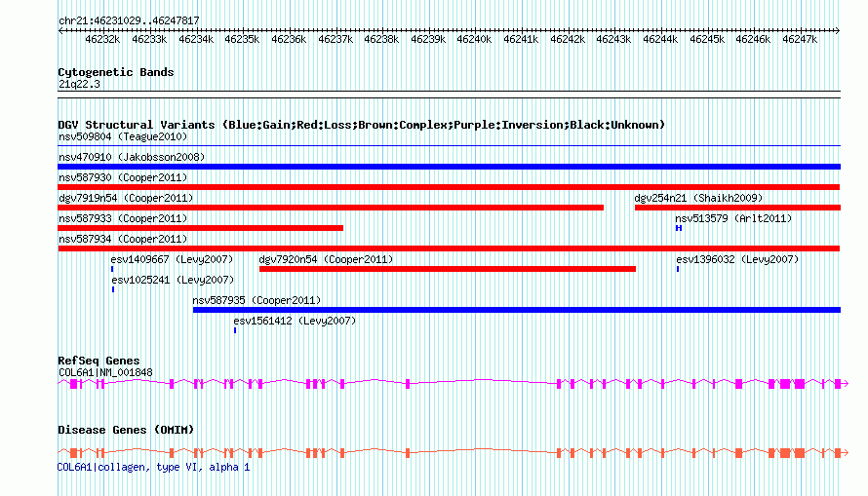The image size is (868, 496).
Task: Click the red bar under dgv7920n54
Action: (x=448, y=269)
